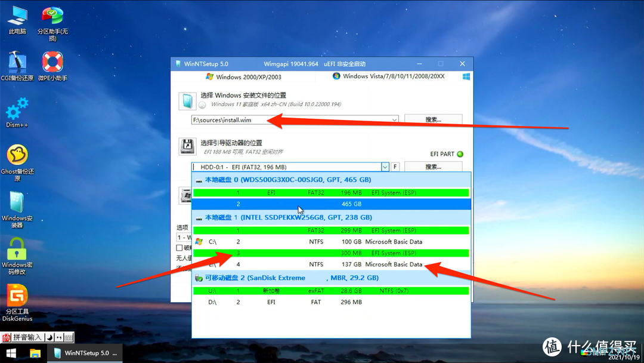
Task: Open the 分区助手(无损) desktop icon
Action: 52,24
